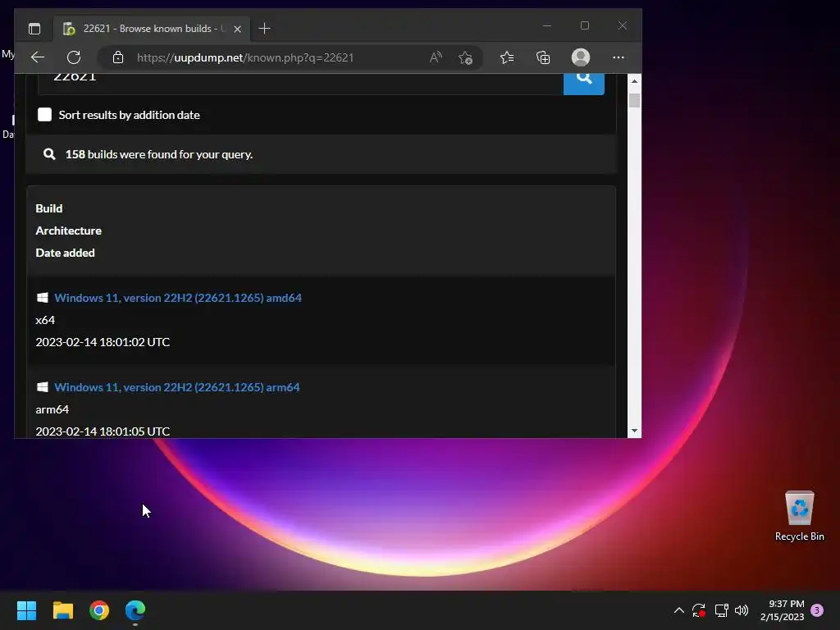
Task: Select the 'Build' column header text
Action: (48, 208)
